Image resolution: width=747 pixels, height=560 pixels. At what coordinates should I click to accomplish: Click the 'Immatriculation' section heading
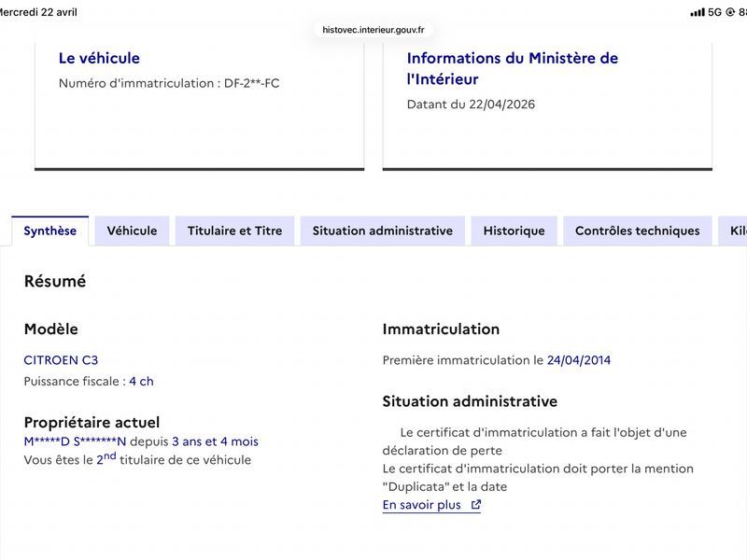pyautogui.click(x=441, y=329)
